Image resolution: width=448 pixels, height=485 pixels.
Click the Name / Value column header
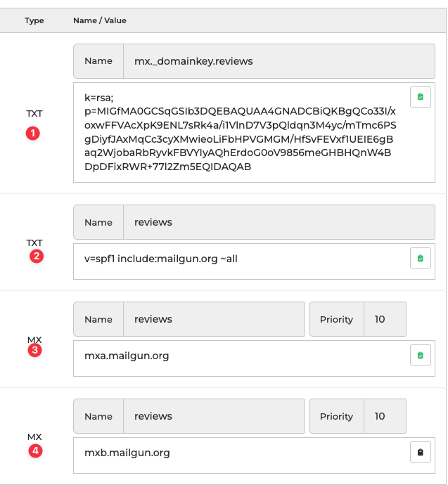[x=100, y=20]
